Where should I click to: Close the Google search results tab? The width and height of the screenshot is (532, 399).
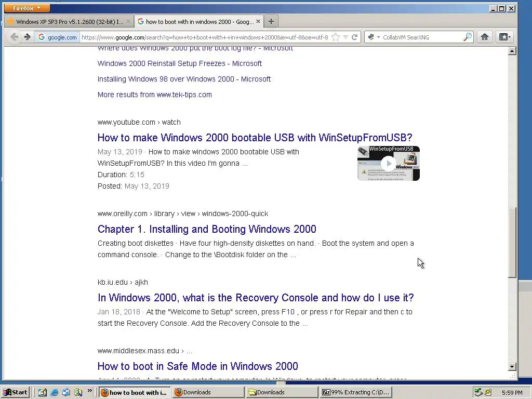(x=258, y=21)
